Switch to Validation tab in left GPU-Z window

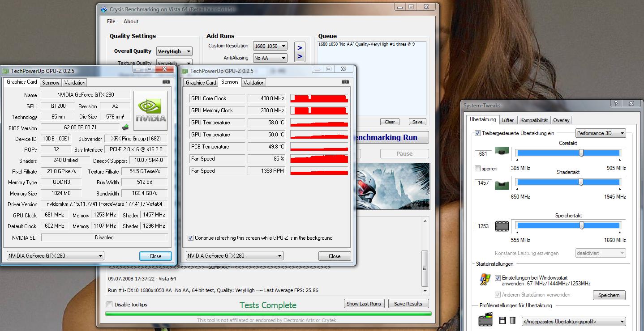click(74, 82)
